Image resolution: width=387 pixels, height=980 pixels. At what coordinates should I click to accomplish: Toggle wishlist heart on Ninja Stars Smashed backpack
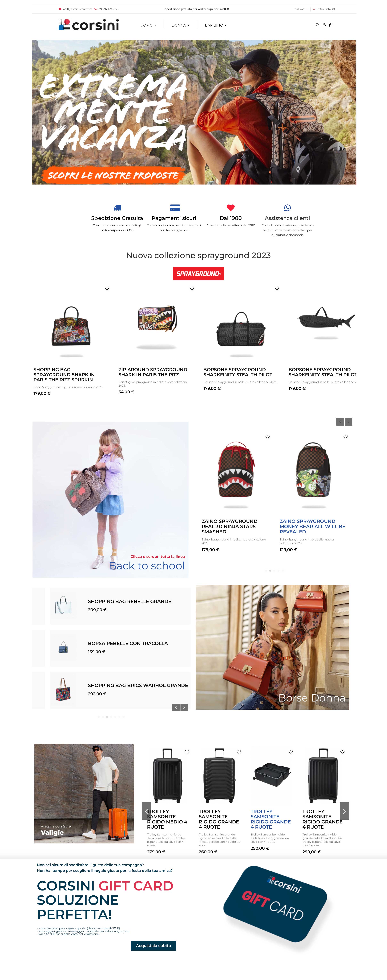(267, 436)
